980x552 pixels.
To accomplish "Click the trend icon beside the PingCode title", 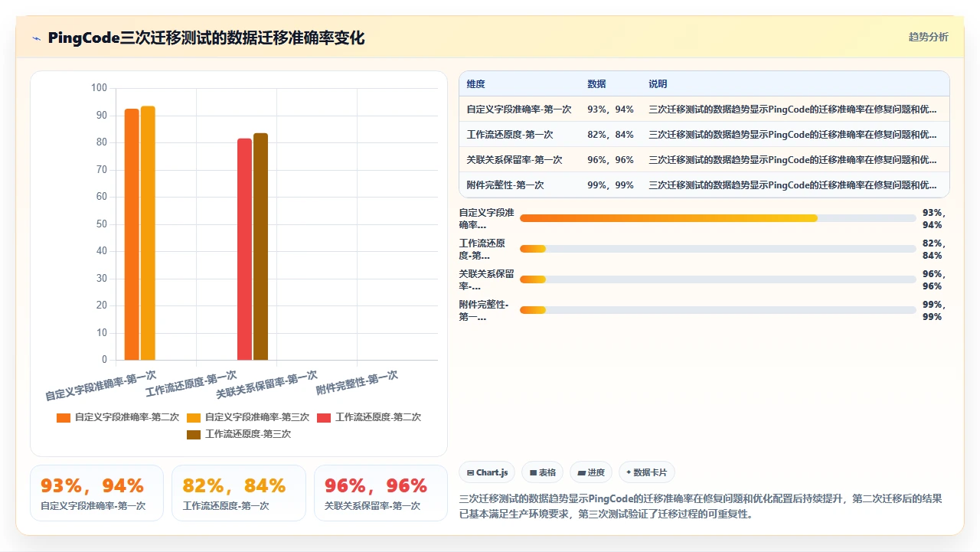I will coord(36,38).
